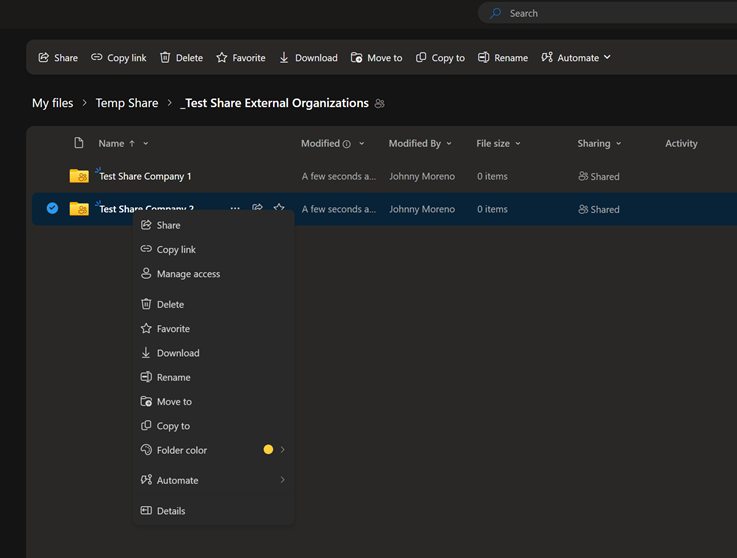Open the Modified column options
Screen dimensions: 737x558
361,143
